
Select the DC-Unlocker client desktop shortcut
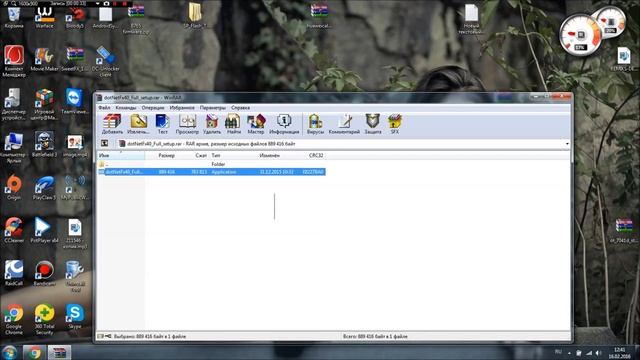point(105,61)
